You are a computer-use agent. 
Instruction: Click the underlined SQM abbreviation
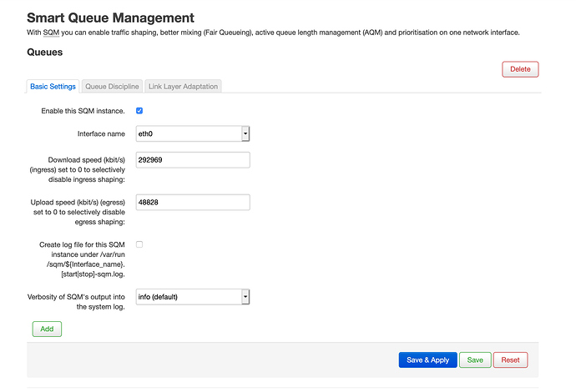click(x=51, y=33)
